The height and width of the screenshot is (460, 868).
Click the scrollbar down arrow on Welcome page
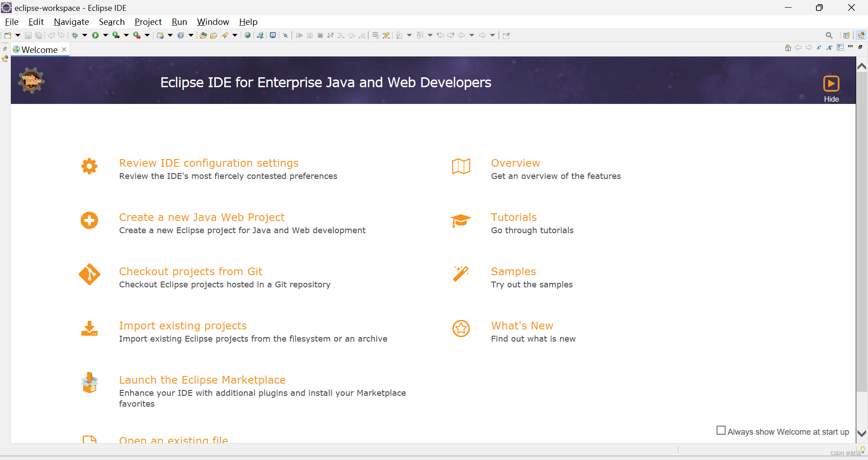[862, 433]
